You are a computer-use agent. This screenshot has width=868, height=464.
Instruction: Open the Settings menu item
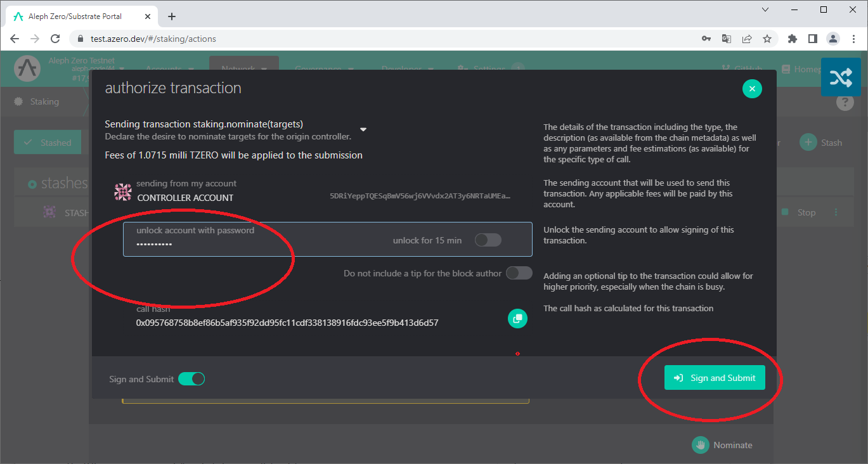(x=489, y=68)
